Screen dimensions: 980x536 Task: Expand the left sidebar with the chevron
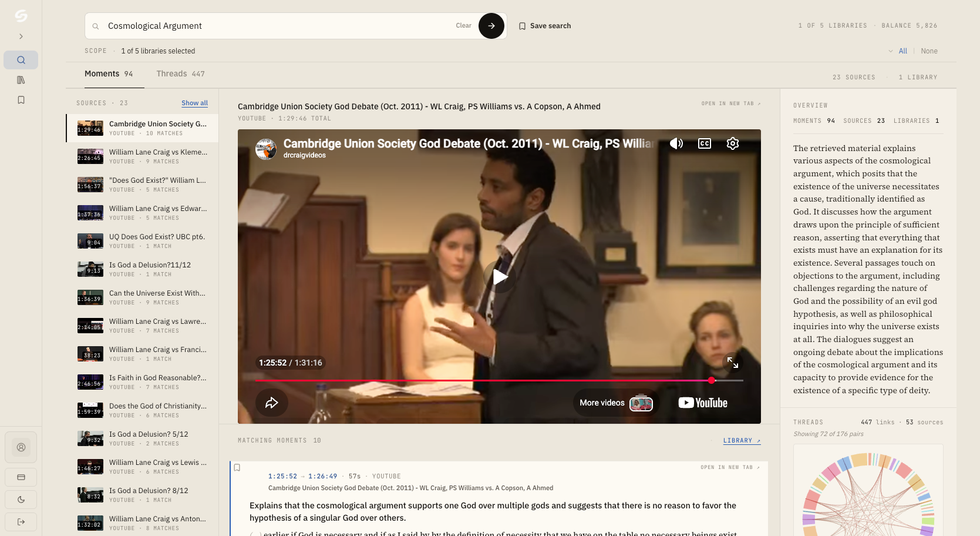tap(21, 36)
